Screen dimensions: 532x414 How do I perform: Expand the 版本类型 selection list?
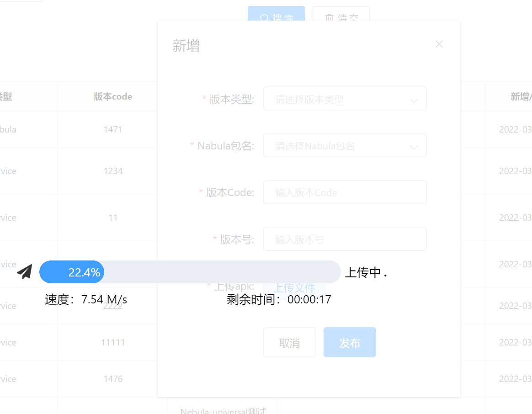[345, 99]
